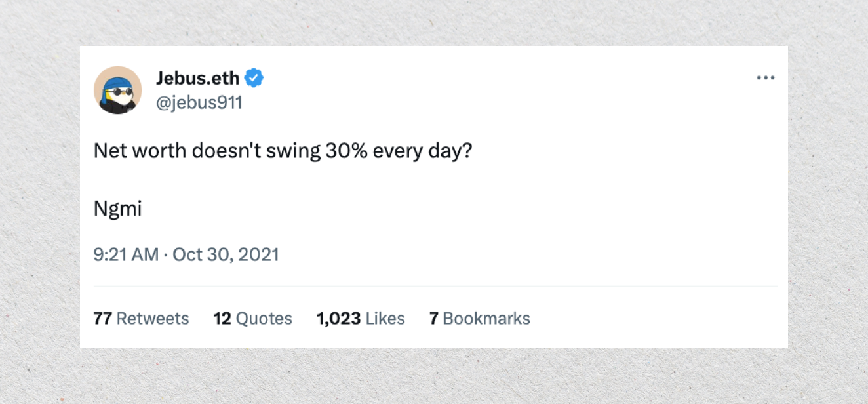View the 77 Retweets list
868x404 pixels.
click(x=141, y=319)
